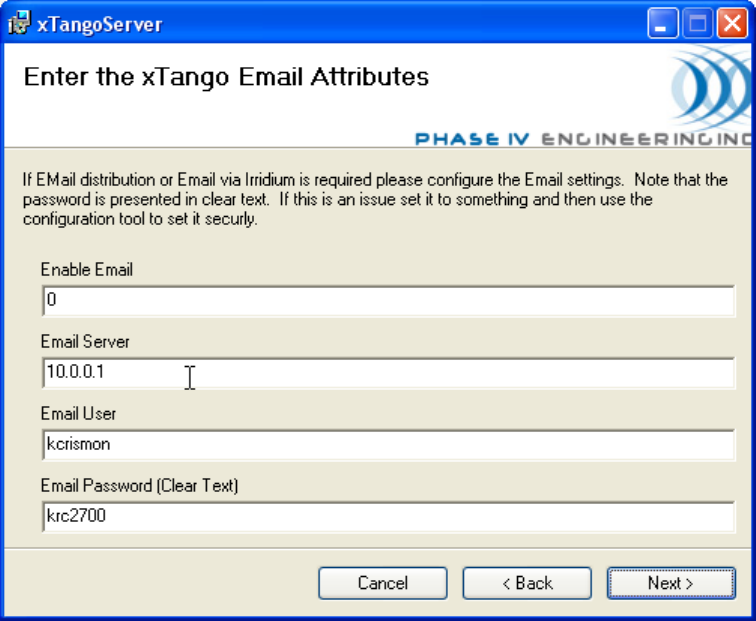
Task: Click the "Enable Email" label
Action: 87,270
